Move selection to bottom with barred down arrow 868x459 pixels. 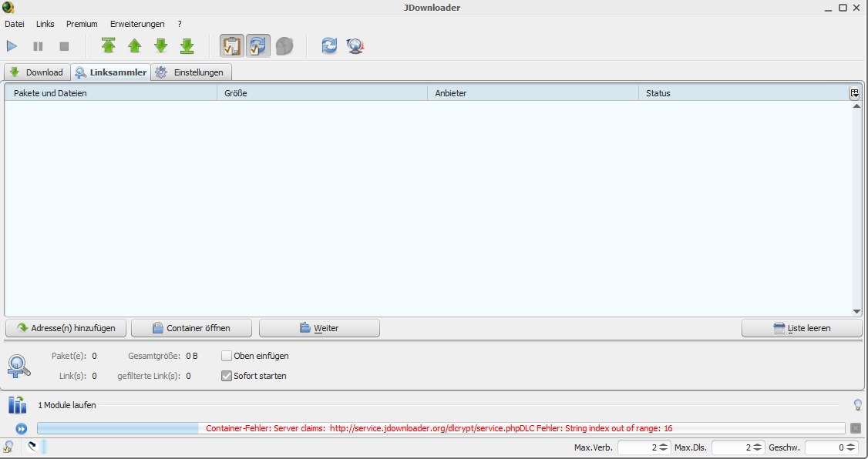[187, 46]
